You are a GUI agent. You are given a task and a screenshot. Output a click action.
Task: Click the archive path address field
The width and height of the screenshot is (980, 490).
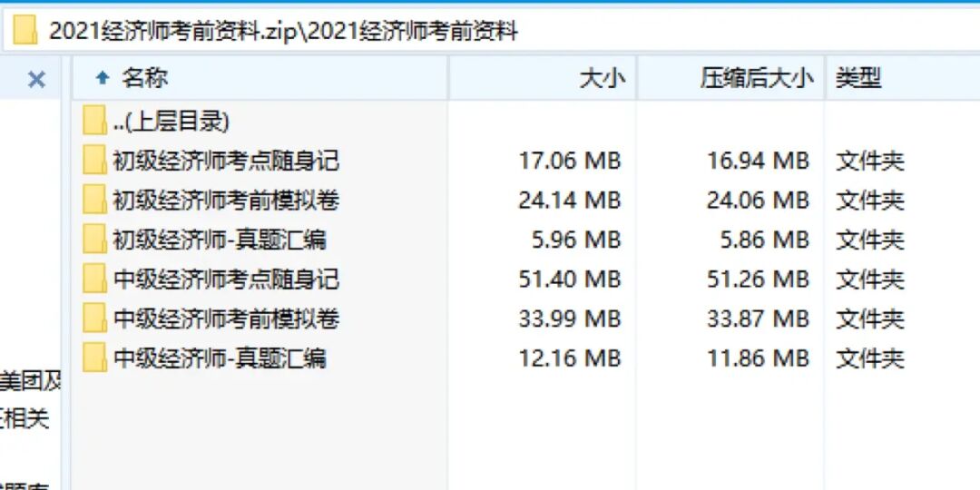coord(491,30)
